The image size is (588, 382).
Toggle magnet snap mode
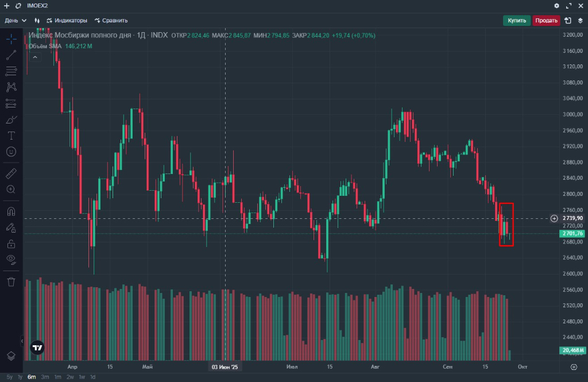[x=11, y=211]
